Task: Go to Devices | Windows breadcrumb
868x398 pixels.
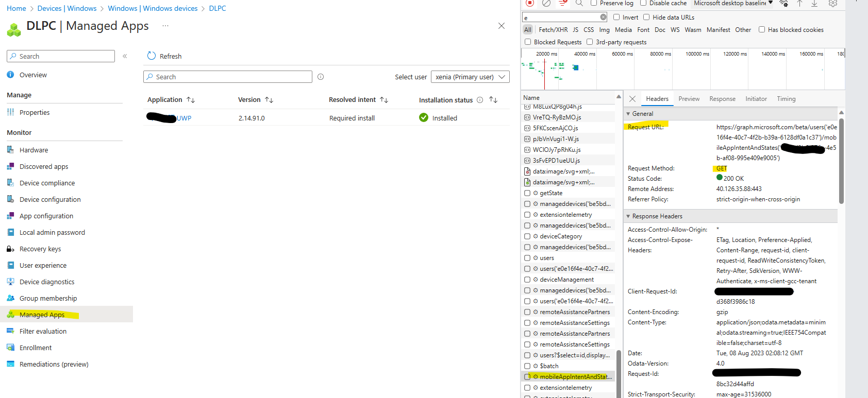Action: pyautogui.click(x=67, y=8)
